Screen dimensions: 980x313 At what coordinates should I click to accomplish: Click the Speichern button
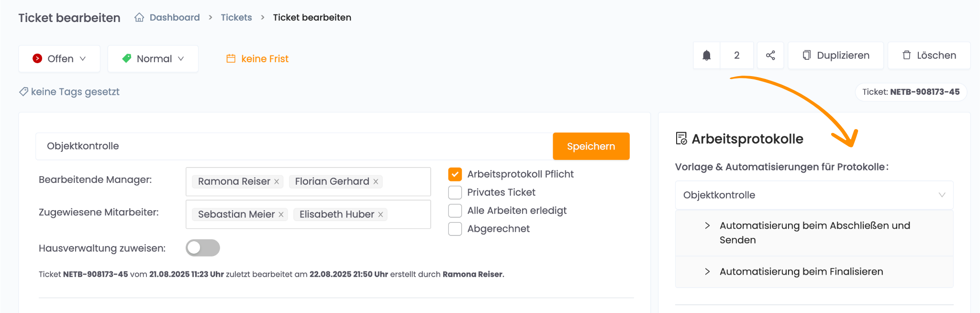tap(591, 146)
